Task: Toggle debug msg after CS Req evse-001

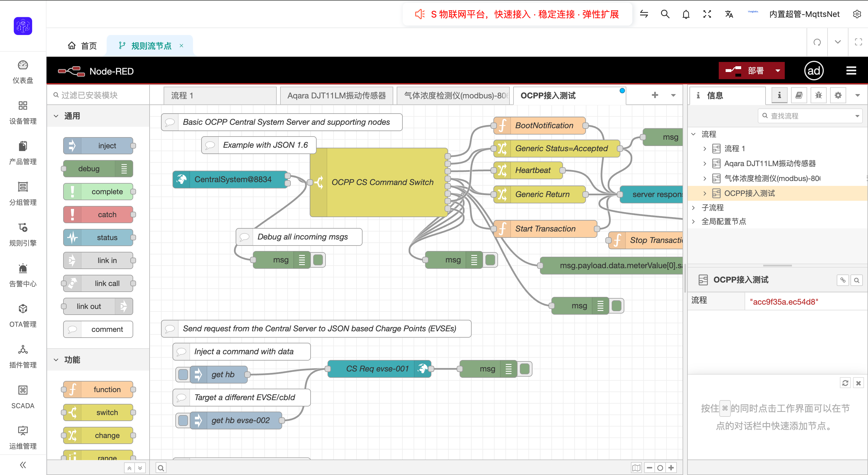Action: 525,369
